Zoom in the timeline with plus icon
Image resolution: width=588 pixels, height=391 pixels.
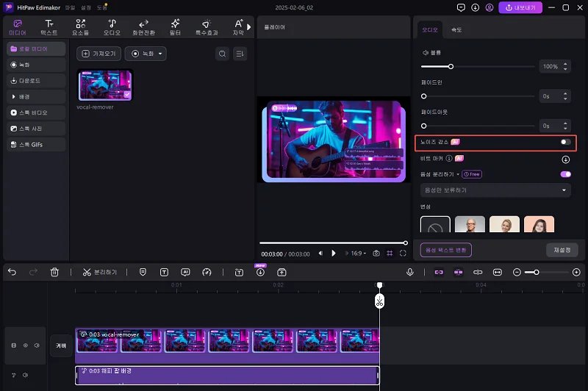point(576,273)
